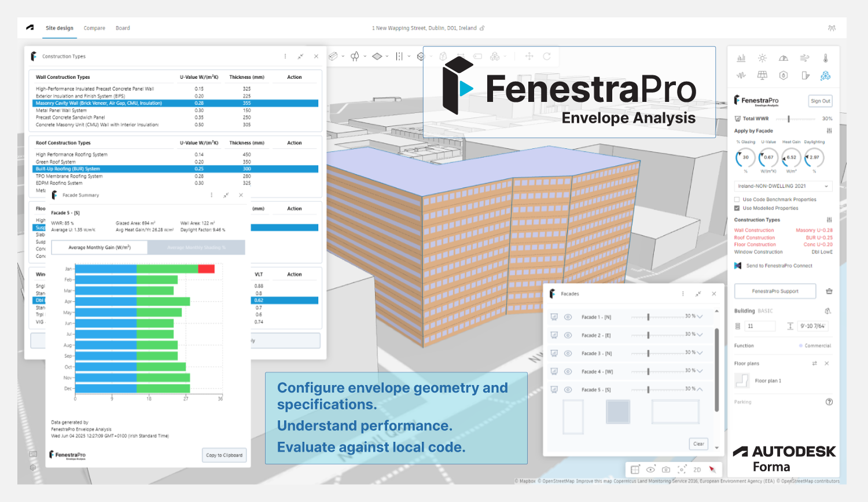Image resolution: width=868 pixels, height=502 pixels.
Task: Expand Facade 1 - [N] chevron
Action: (700, 317)
